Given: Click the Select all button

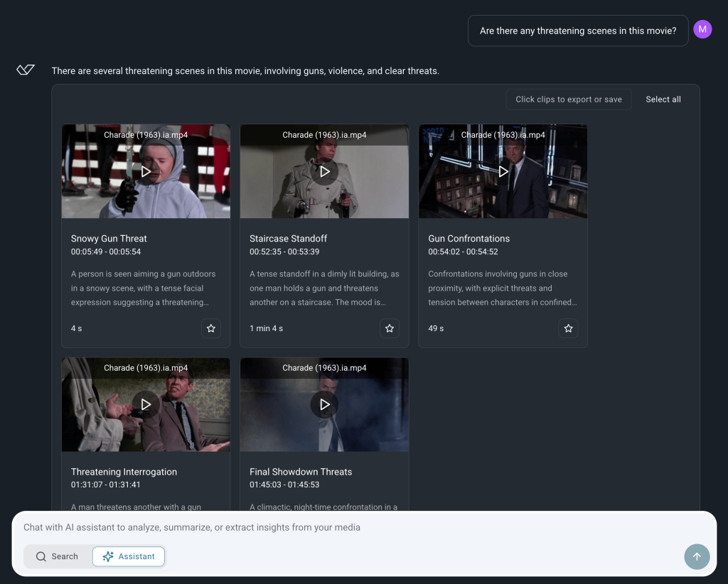Looking at the screenshot, I should point(663,99).
